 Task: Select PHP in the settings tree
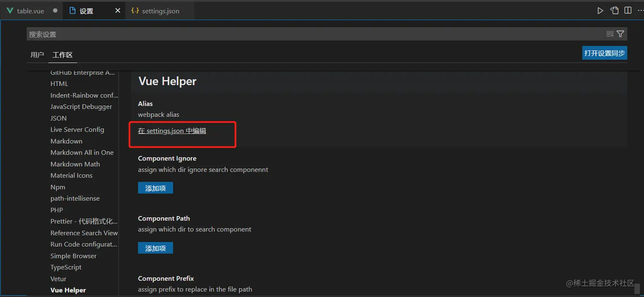[57, 210]
